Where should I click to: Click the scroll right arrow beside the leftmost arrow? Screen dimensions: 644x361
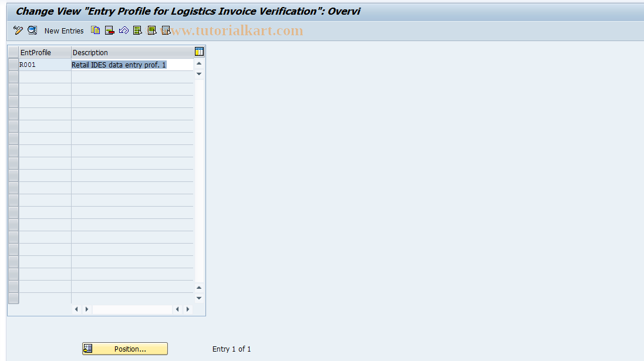click(x=87, y=309)
